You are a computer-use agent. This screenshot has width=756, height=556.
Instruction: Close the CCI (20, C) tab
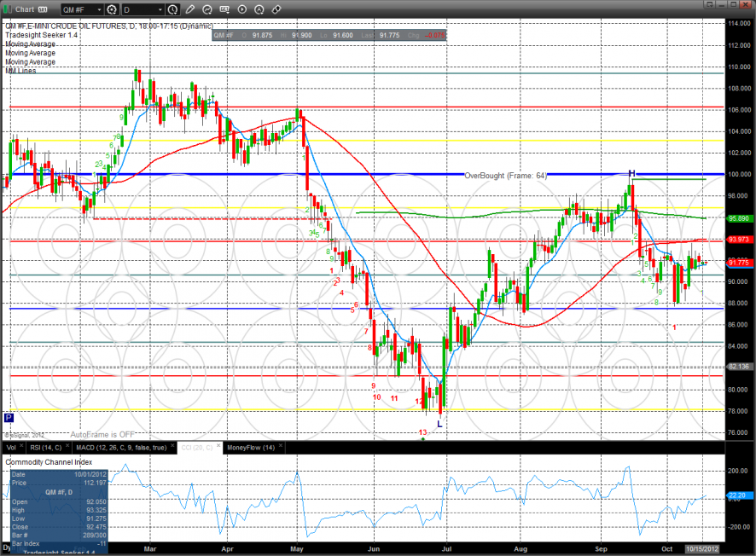point(218,447)
